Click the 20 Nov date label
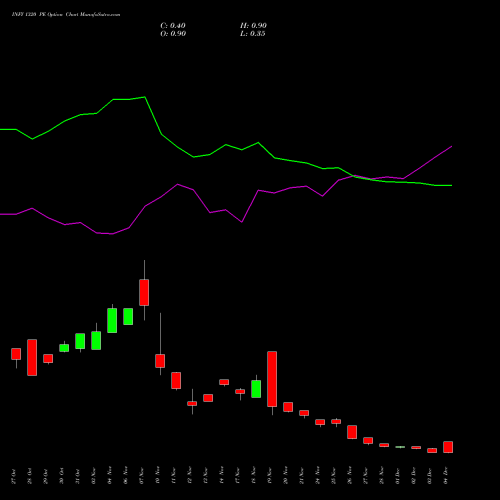 pos(286,475)
